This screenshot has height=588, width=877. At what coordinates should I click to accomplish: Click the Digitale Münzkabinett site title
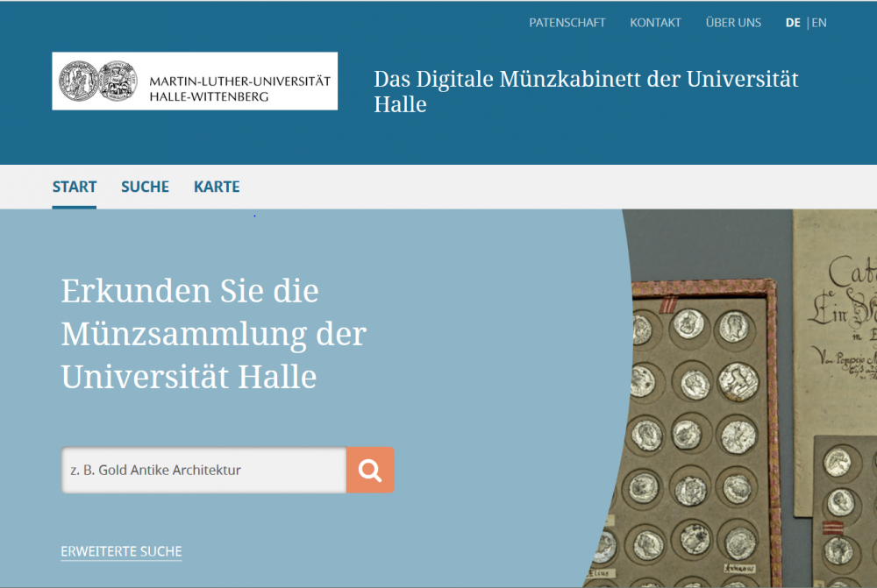(586, 91)
